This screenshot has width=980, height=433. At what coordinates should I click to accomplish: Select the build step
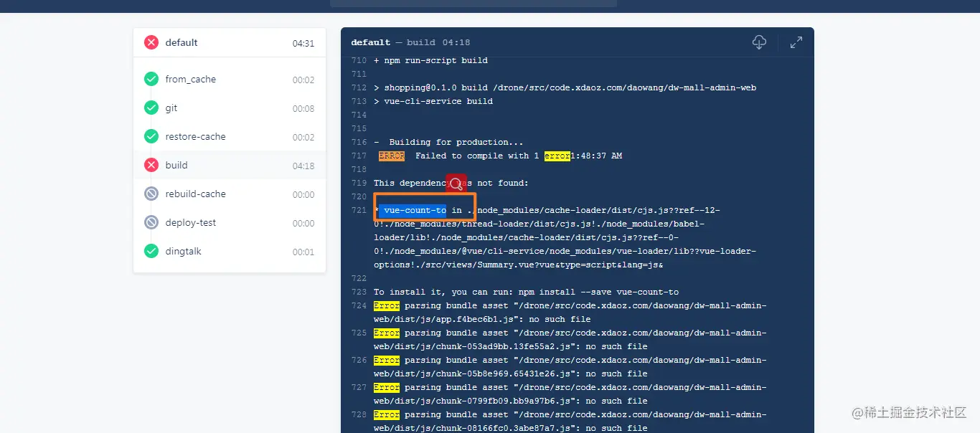[230, 165]
